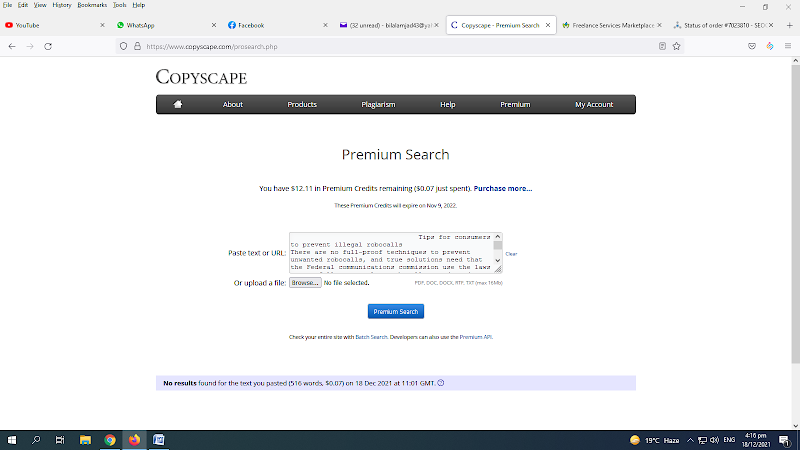Click the text box scroll-down arrow
Viewport: 800px width, 450px height.
[498, 260]
